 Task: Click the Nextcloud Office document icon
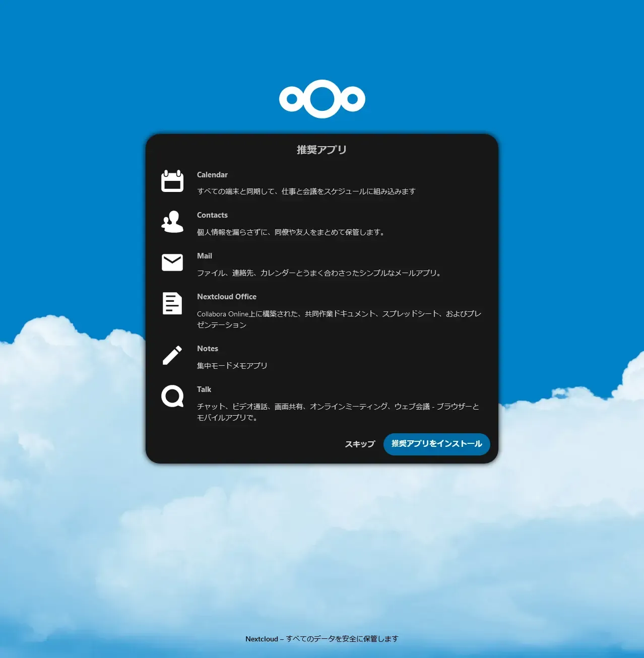[x=172, y=303]
